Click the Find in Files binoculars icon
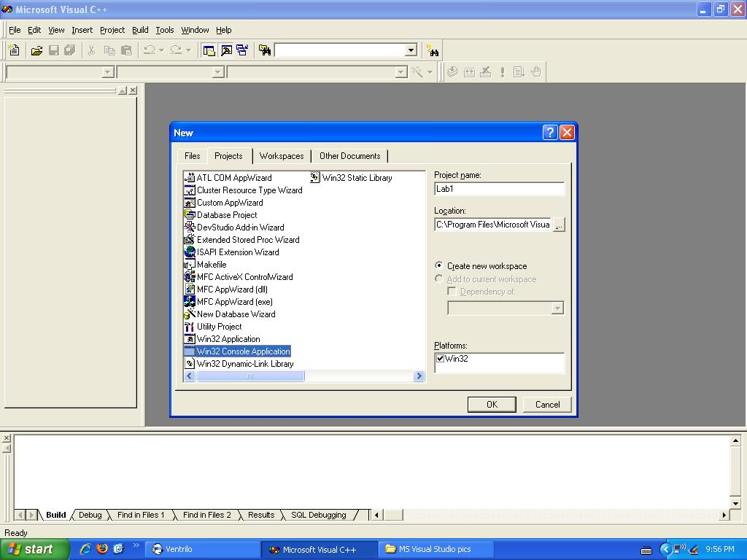Image resolution: width=747 pixels, height=560 pixels. click(265, 50)
